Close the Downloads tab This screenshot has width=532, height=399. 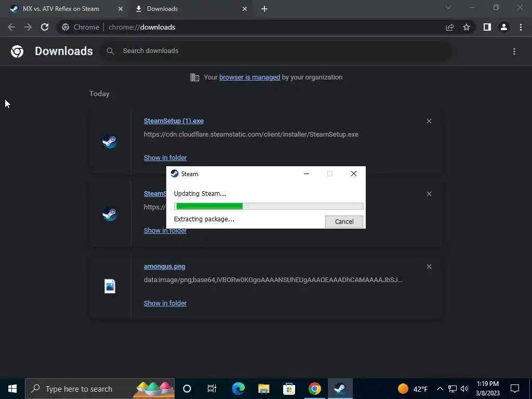point(245,9)
